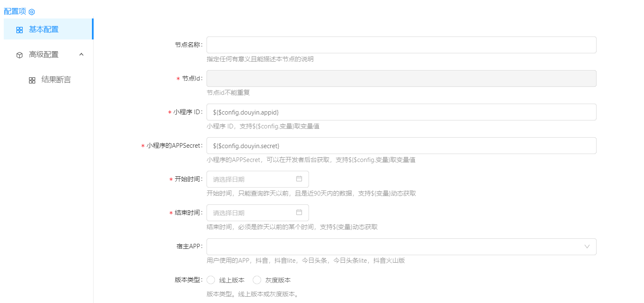Click the 配置项 header link
This screenshot has height=303, width=644.
pyautogui.click(x=15, y=11)
